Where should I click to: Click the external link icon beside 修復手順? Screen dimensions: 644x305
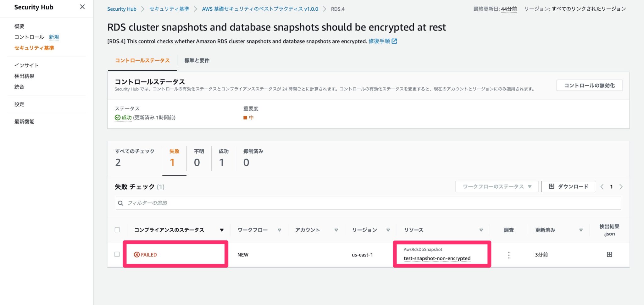(394, 41)
